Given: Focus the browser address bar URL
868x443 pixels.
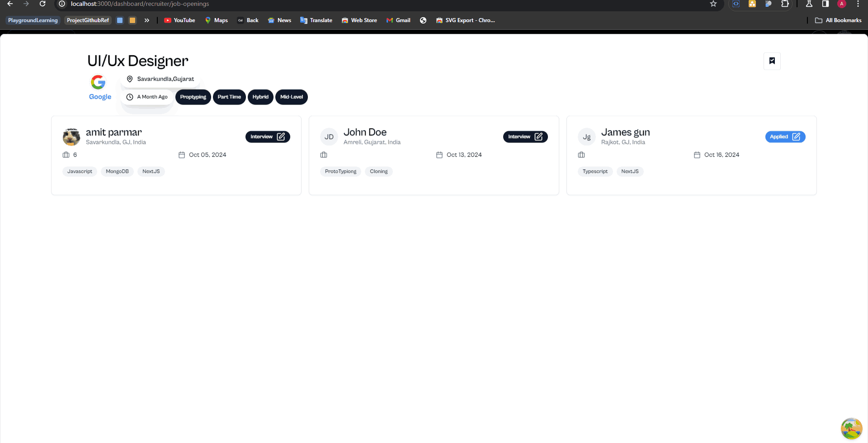Looking at the screenshot, I should (140, 4).
